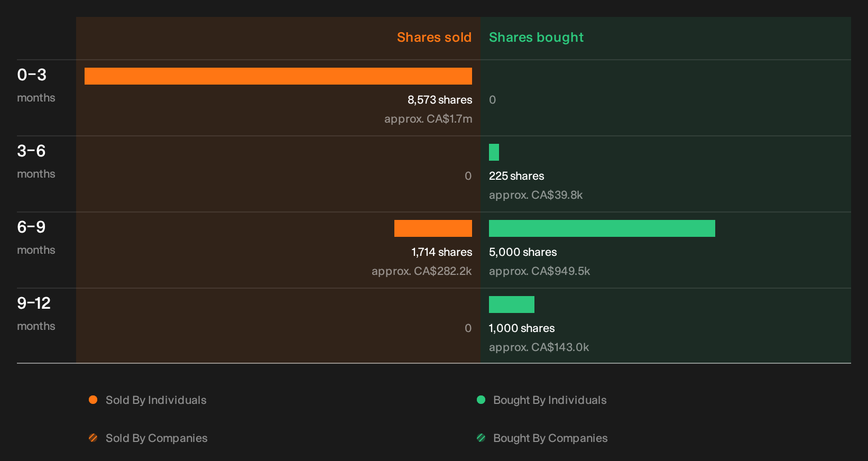The width and height of the screenshot is (868, 461).
Task: Click the 1,714 shares value
Action: tap(442, 252)
